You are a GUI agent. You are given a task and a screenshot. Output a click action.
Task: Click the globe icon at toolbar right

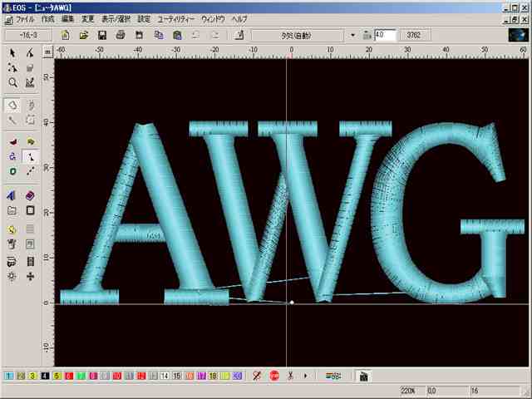(519, 35)
